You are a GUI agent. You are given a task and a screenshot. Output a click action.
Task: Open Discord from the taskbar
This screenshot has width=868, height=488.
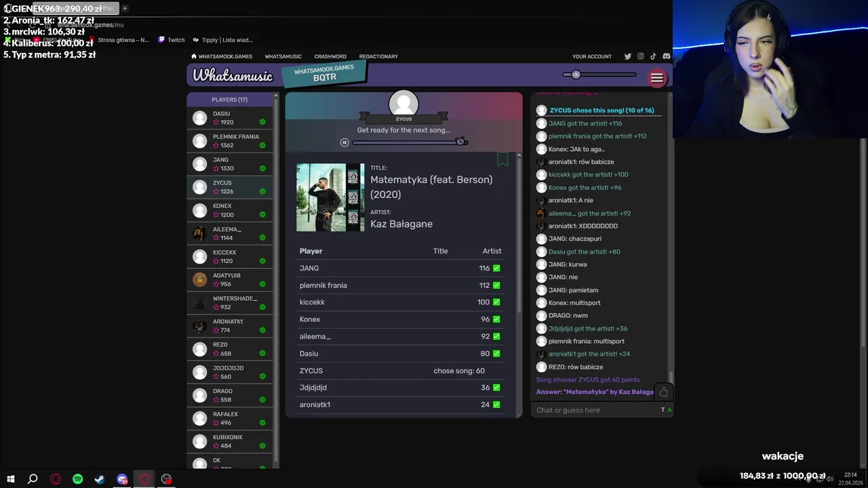[x=122, y=479]
